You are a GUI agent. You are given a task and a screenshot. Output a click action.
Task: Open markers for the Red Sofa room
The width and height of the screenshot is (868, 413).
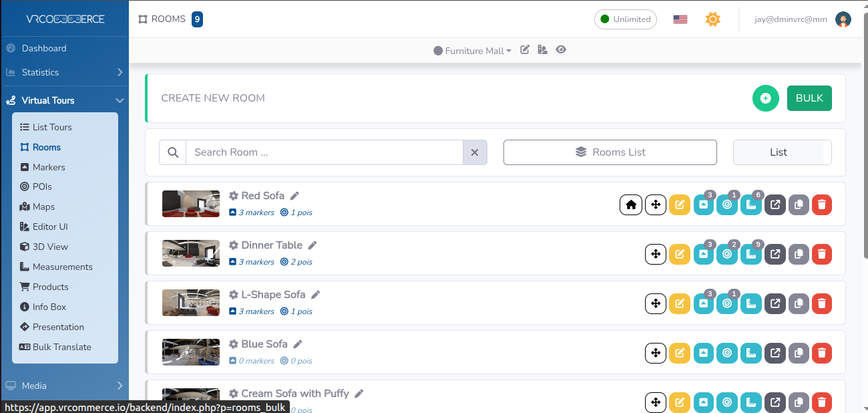(703, 205)
